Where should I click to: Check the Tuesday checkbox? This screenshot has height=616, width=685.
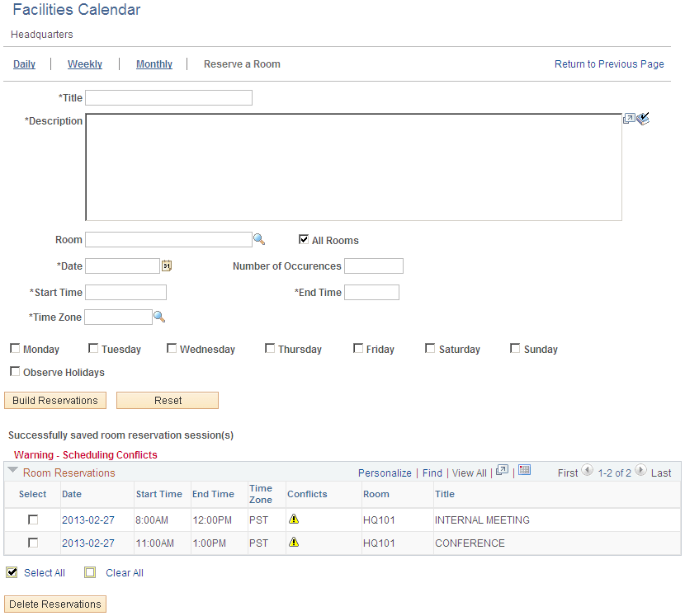point(93,348)
